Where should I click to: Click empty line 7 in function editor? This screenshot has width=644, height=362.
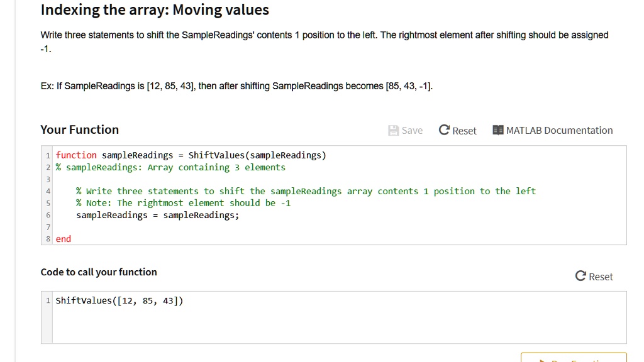(x=252, y=227)
